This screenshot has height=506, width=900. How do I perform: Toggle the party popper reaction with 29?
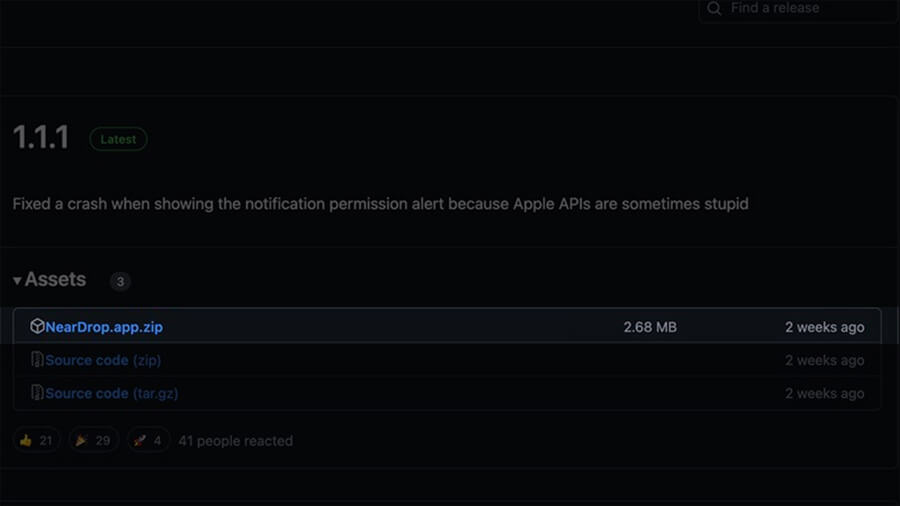click(x=93, y=440)
